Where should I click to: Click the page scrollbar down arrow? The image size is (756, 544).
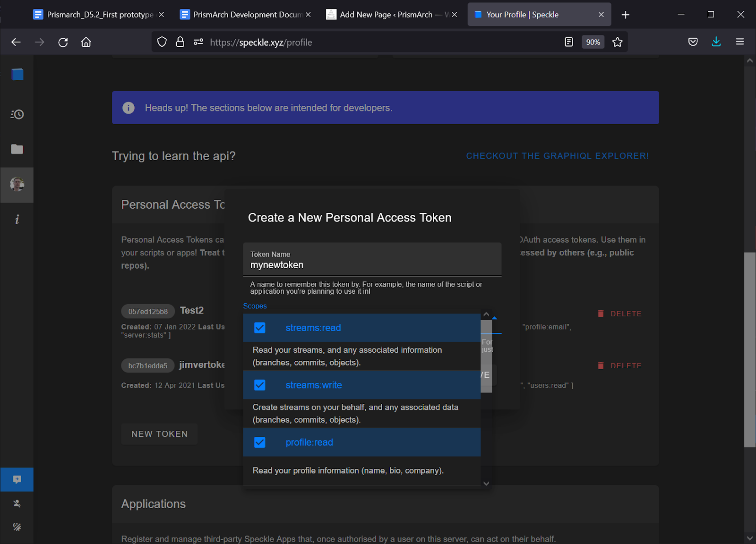(x=750, y=538)
